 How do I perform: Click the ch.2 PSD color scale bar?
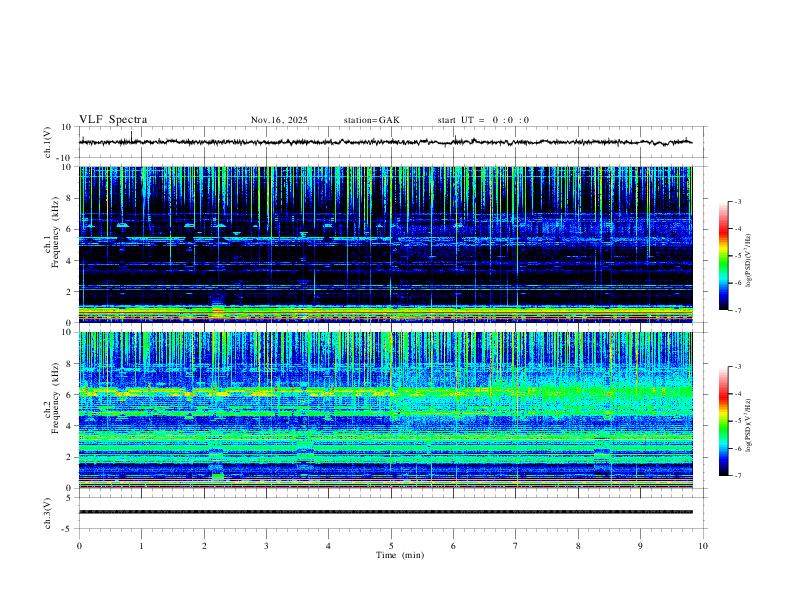[724, 421]
